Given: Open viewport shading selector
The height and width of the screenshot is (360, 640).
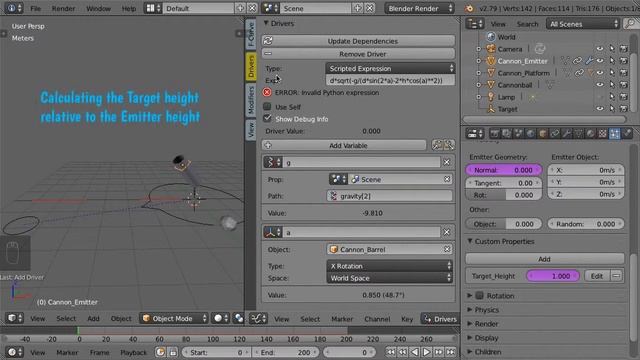Looking at the screenshot, I should [221, 318].
